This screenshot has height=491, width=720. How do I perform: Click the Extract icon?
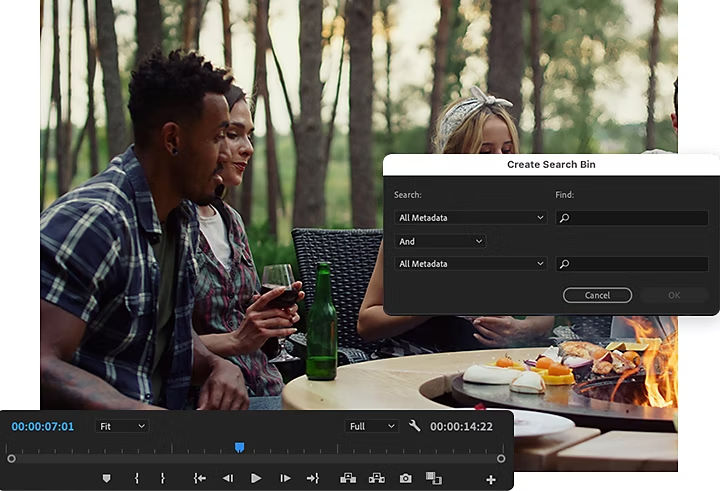[376, 479]
